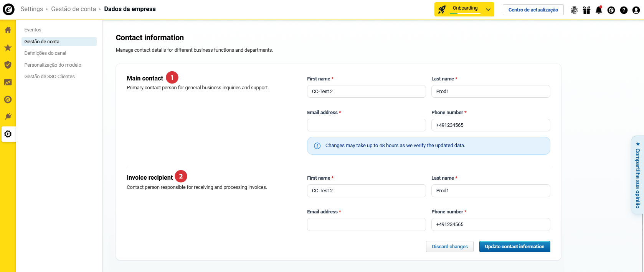644x272 pixels.
Task: Open the gift icon in the header
Action: (x=586, y=10)
